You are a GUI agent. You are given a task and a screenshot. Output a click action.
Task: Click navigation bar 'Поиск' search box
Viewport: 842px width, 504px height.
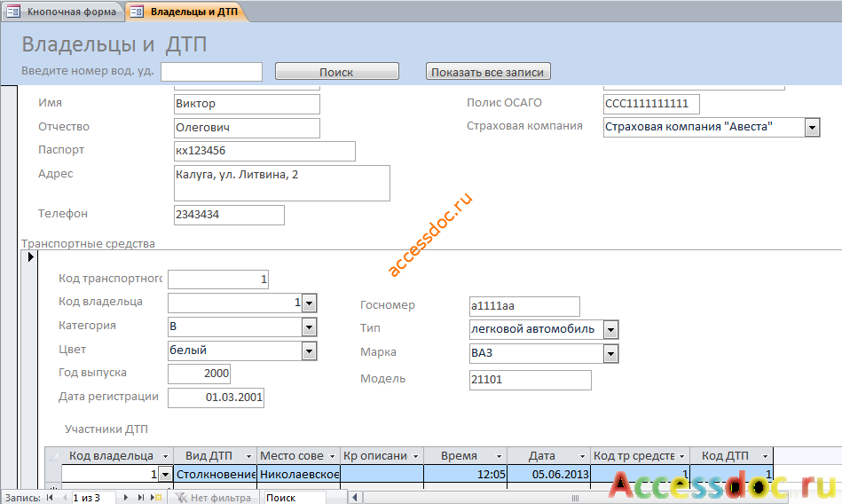click(x=295, y=498)
